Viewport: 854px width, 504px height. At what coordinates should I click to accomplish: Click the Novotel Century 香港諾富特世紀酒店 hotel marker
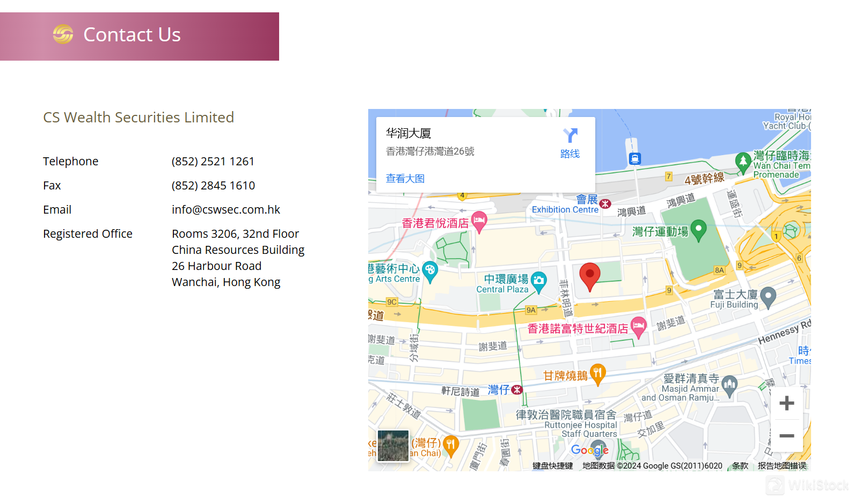pos(638,327)
